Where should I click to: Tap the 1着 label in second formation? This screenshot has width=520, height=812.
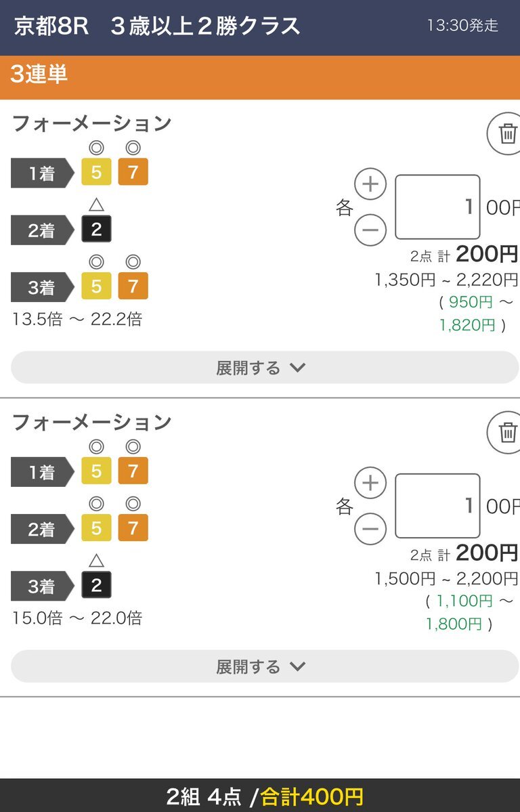pyautogui.click(x=42, y=472)
